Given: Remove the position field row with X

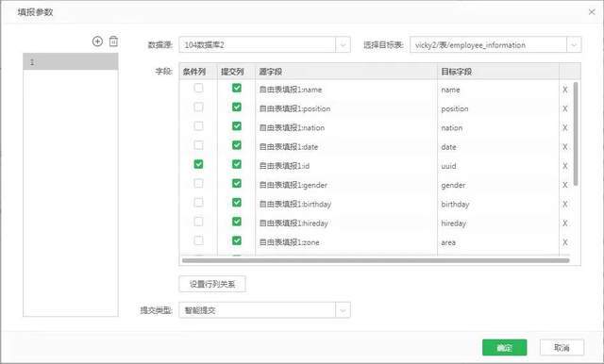Looking at the screenshot, I should point(564,108).
